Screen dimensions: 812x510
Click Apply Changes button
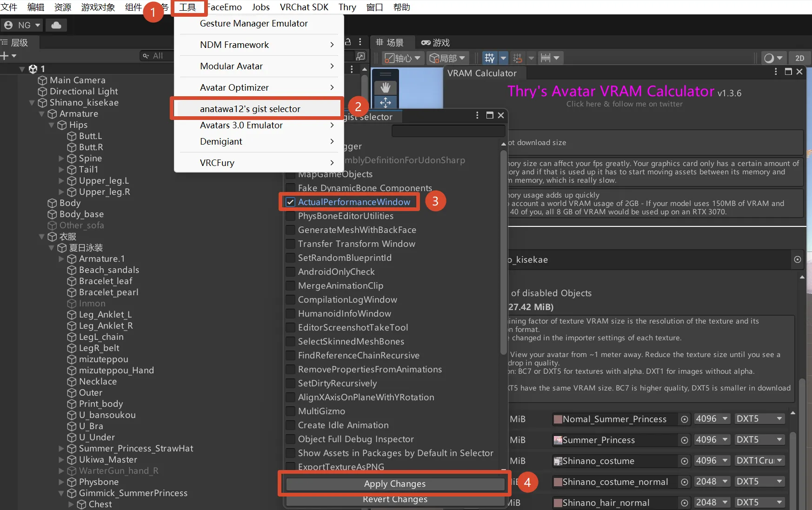pos(395,484)
